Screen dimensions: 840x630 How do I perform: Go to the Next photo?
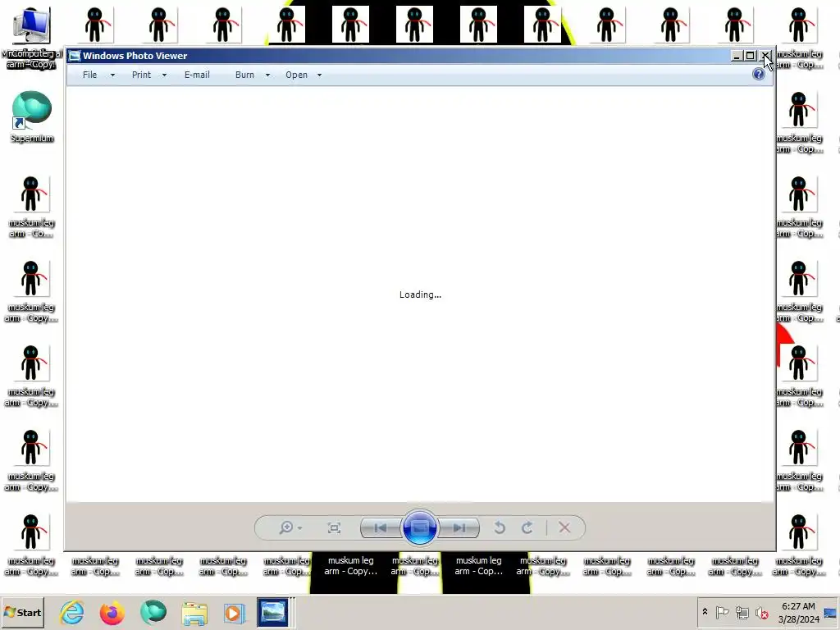coord(459,527)
